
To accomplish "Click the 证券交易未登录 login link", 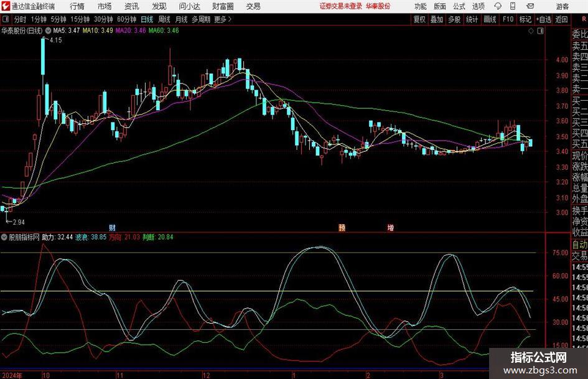I will click(341, 6).
